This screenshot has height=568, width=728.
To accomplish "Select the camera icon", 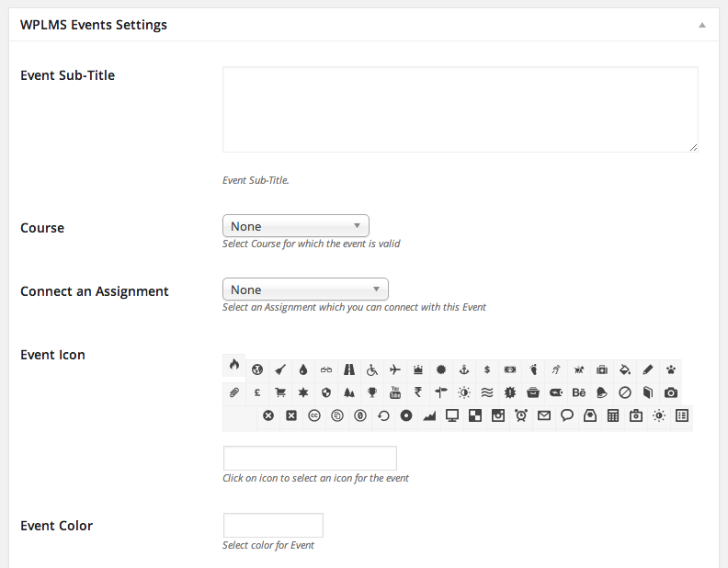I will [670, 393].
